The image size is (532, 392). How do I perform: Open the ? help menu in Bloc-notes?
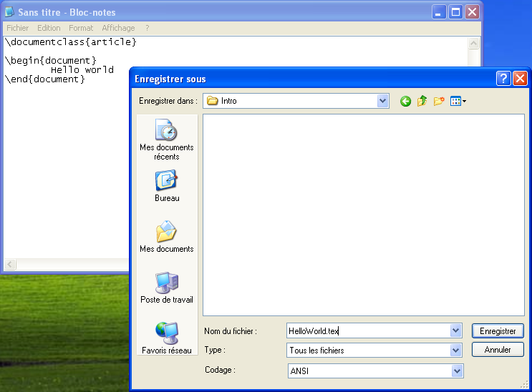pos(147,28)
